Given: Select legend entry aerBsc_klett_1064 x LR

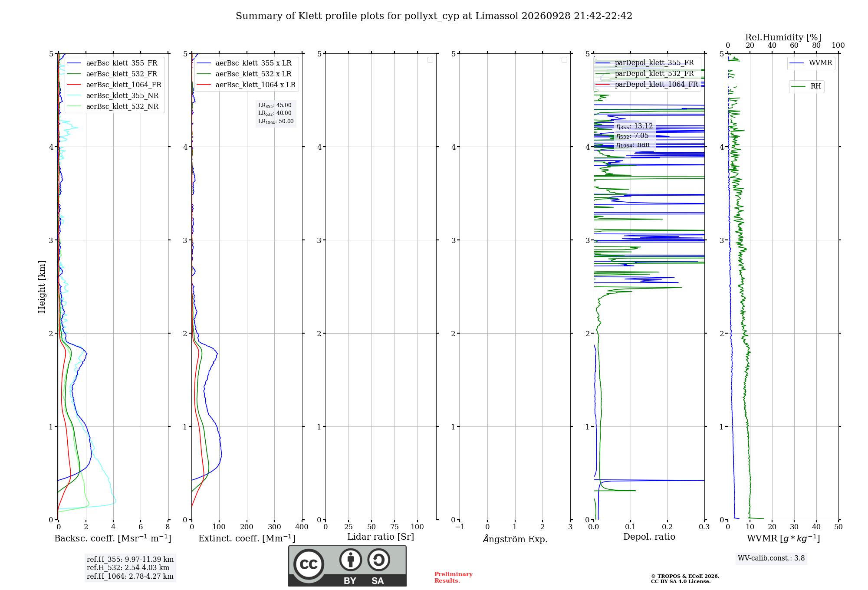Looking at the screenshot, I should [x=247, y=85].
